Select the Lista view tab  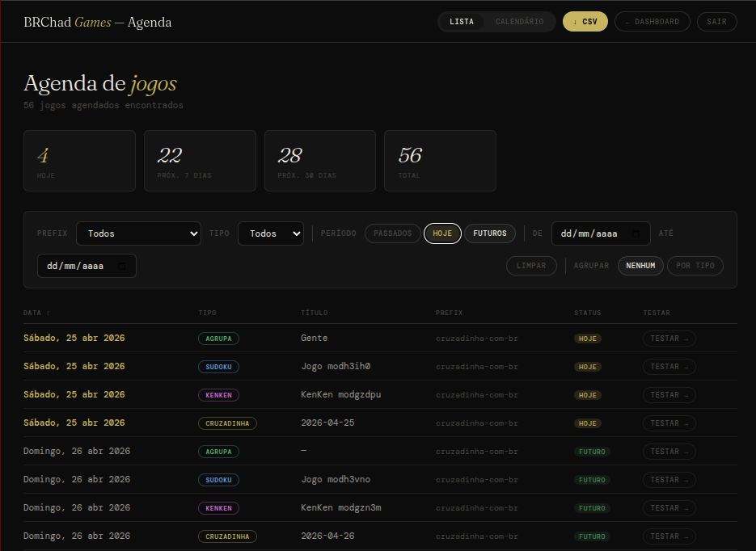(462, 22)
